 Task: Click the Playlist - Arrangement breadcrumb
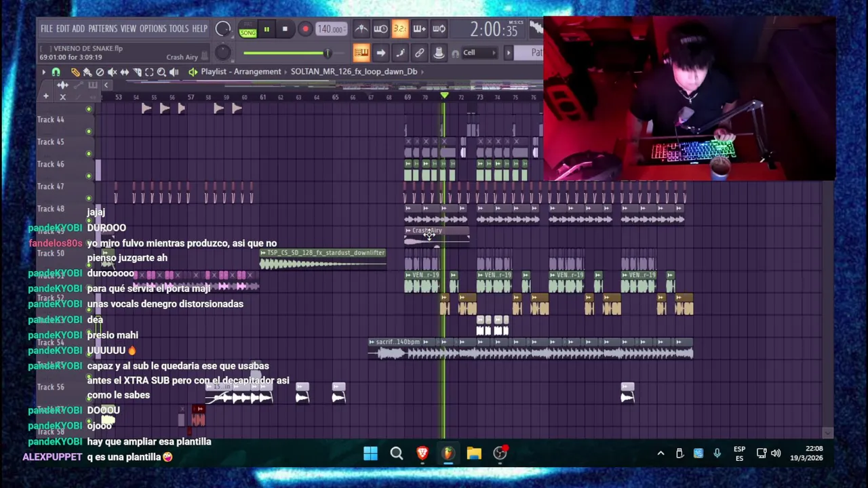[x=241, y=71]
